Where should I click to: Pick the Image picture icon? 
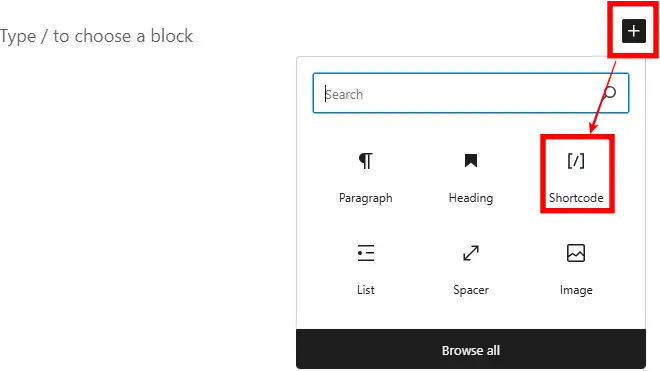576,253
